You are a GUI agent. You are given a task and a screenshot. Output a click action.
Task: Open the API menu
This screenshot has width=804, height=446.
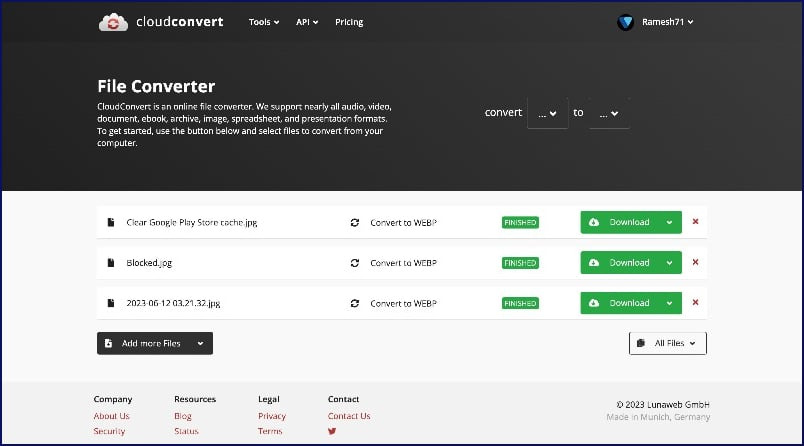pyautogui.click(x=307, y=22)
